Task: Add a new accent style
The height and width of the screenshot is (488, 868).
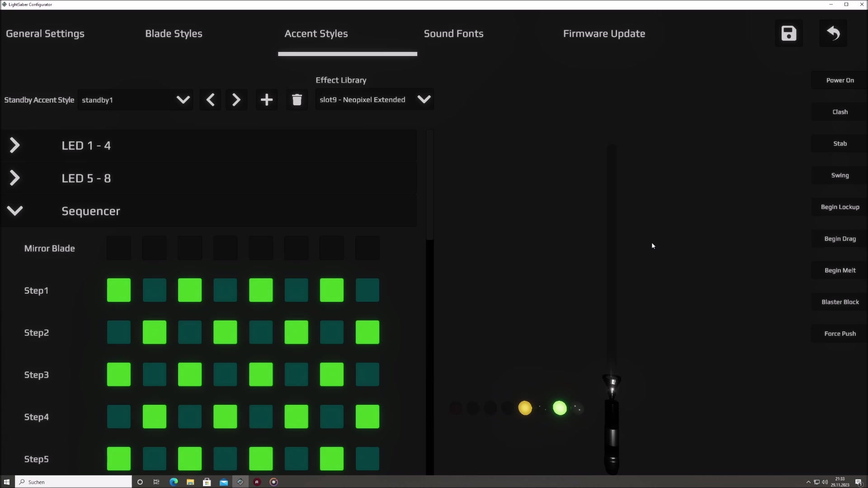Action: (x=267, y=100)
